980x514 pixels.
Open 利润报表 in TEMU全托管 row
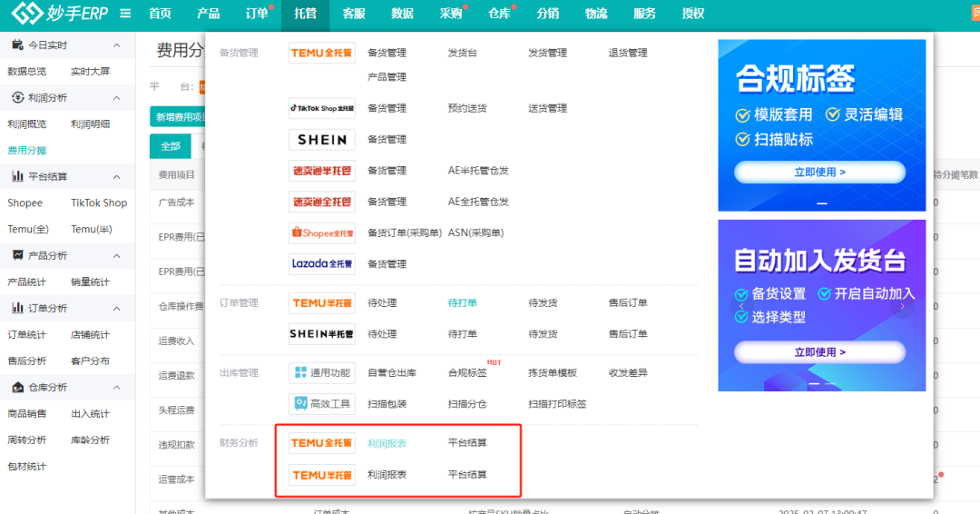pyautogui.click(x=387, y=443)
